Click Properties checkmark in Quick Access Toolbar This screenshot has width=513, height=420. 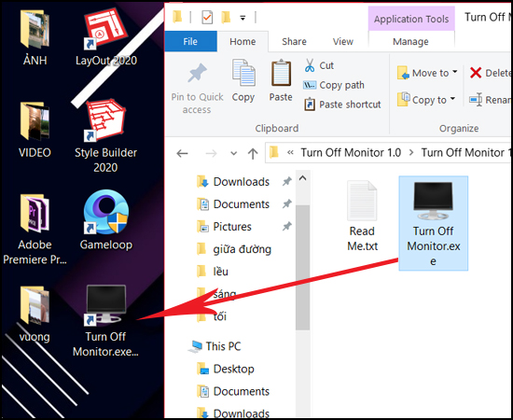pos(207,17)
